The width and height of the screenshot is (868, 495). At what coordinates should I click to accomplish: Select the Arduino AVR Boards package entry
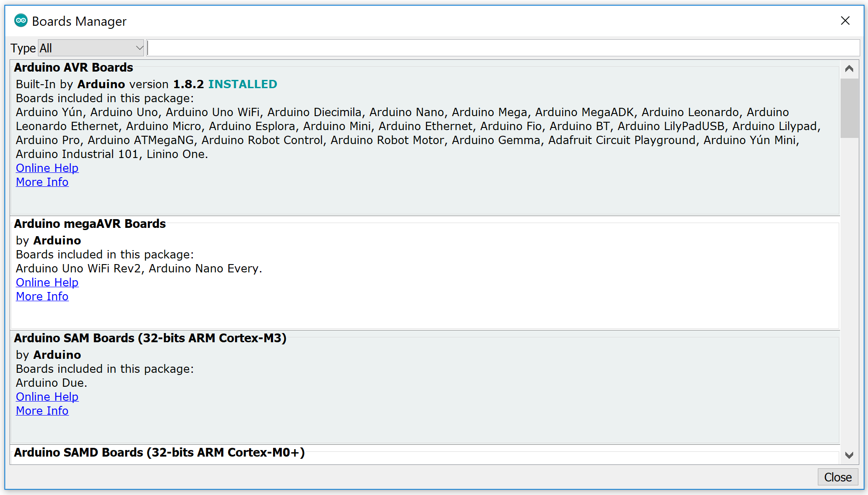(x=425, y=138)
